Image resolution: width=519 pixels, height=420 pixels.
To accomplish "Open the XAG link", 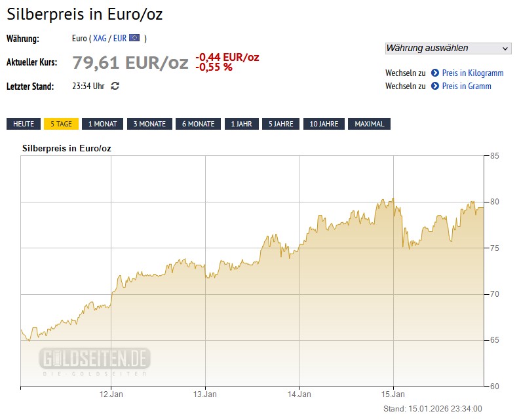I will (x=100, y=38).
